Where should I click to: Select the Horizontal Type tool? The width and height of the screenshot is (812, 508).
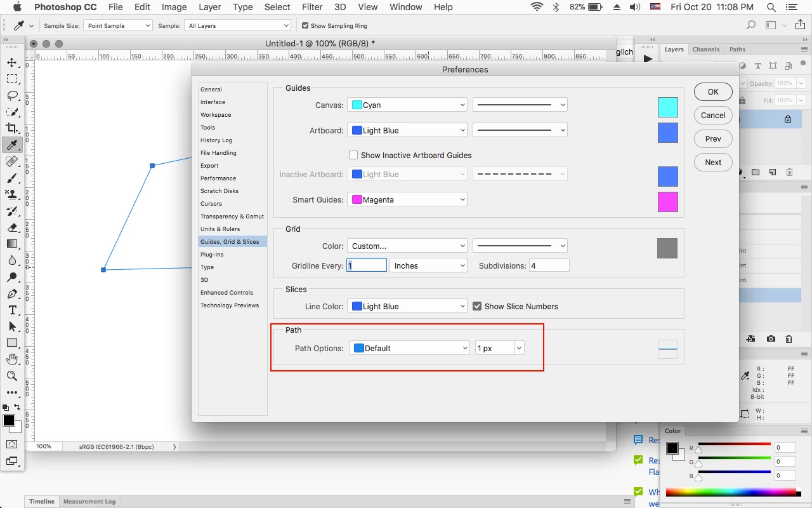pyautogui.click(x=12, y=310)
